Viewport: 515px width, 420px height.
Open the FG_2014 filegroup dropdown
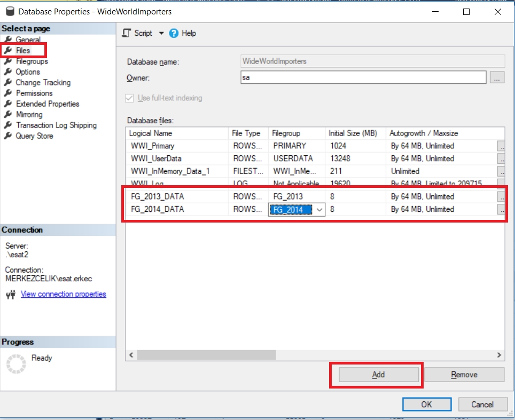(x=319, y=209)
